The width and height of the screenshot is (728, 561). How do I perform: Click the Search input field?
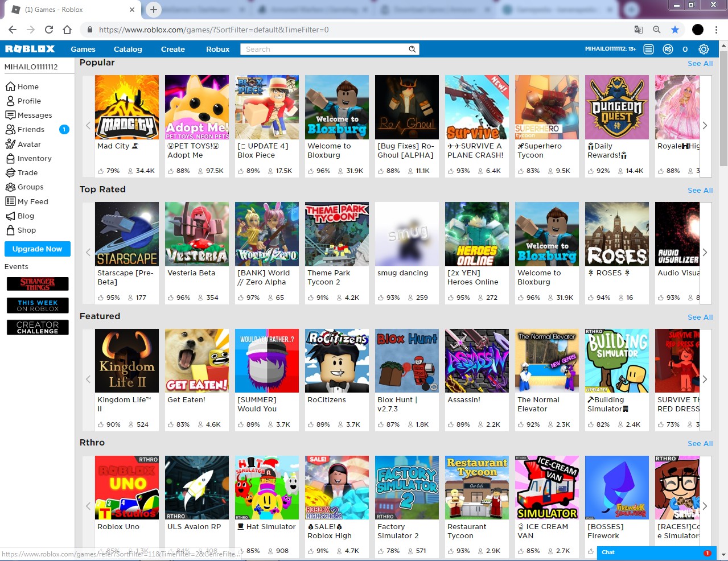pos(324,49)
